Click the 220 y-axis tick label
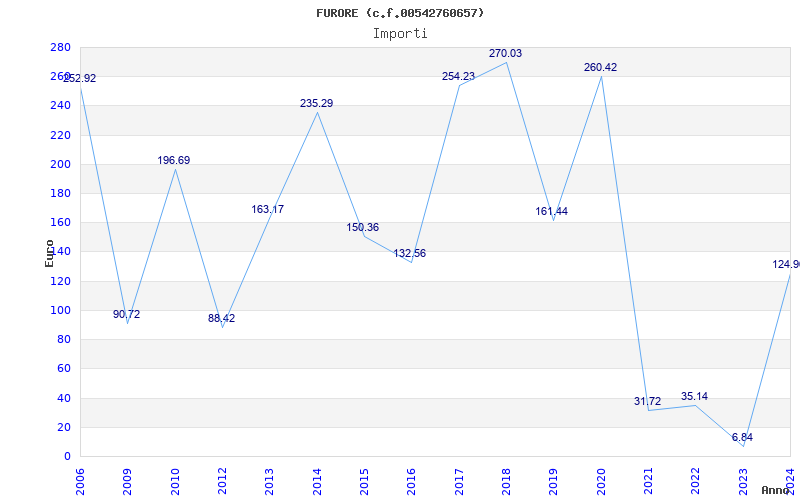The width and height of the screenshot is (800, 500). click(60, 135)
